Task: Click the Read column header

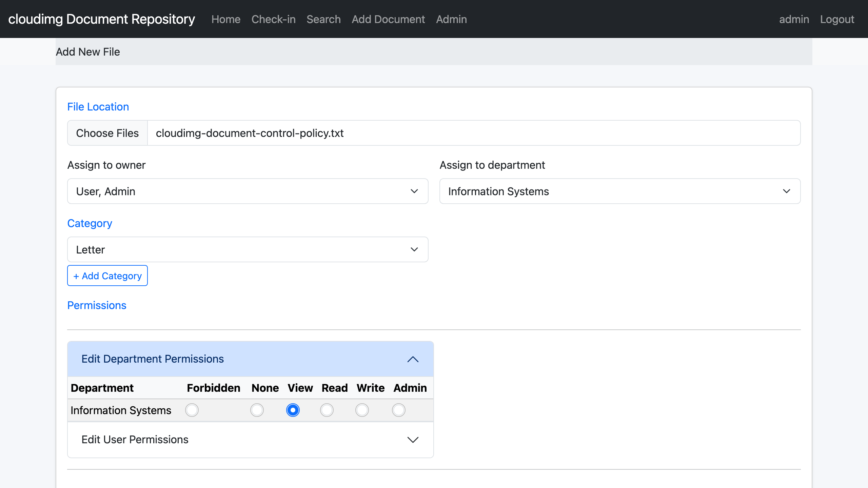Action: tap(335, 388)
